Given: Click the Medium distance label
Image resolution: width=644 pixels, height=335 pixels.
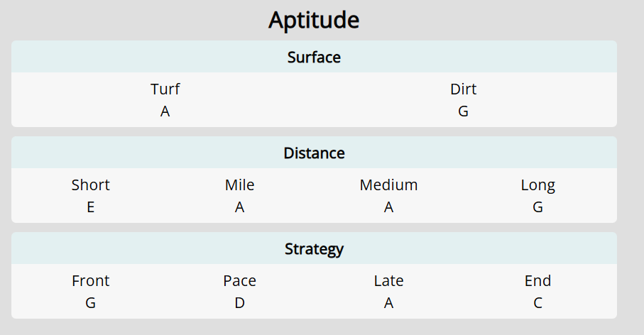Looking at the screenshot, I should point(388,185).
